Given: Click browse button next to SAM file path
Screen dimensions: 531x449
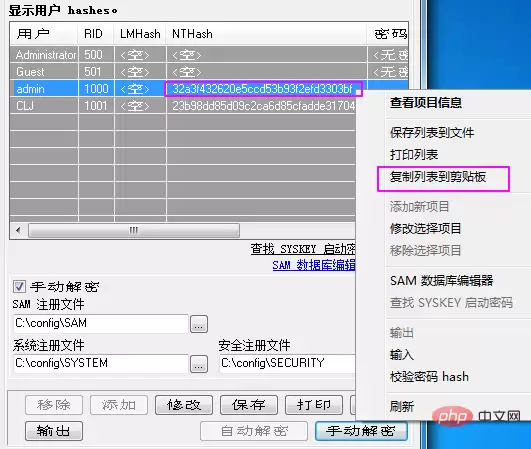Looking at the screenshot, I should [199, 324].
